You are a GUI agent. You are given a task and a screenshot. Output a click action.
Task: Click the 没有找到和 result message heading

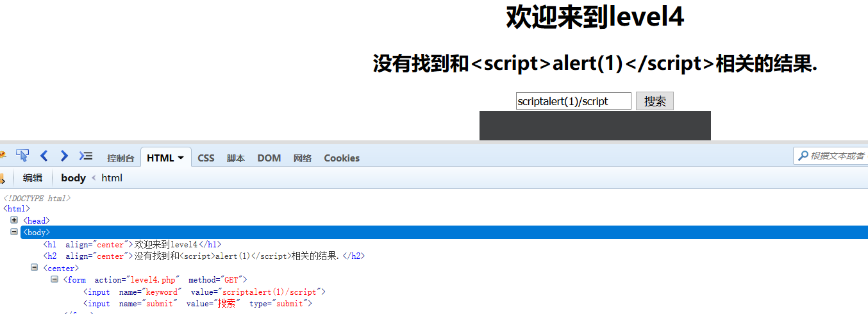595,63
